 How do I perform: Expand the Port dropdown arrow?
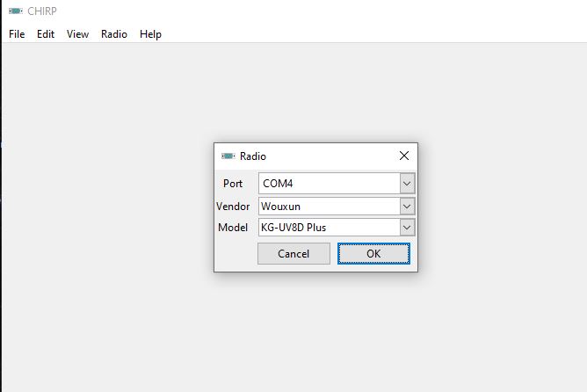(x=407, y=184)
